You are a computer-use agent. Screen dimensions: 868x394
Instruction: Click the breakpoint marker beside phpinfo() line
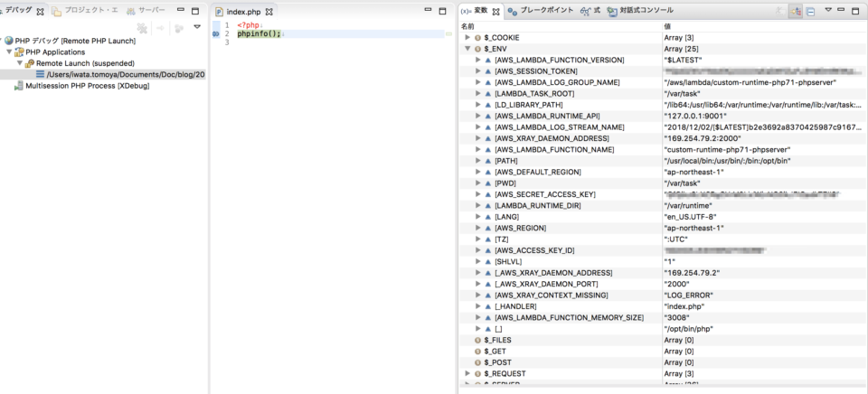215,33
